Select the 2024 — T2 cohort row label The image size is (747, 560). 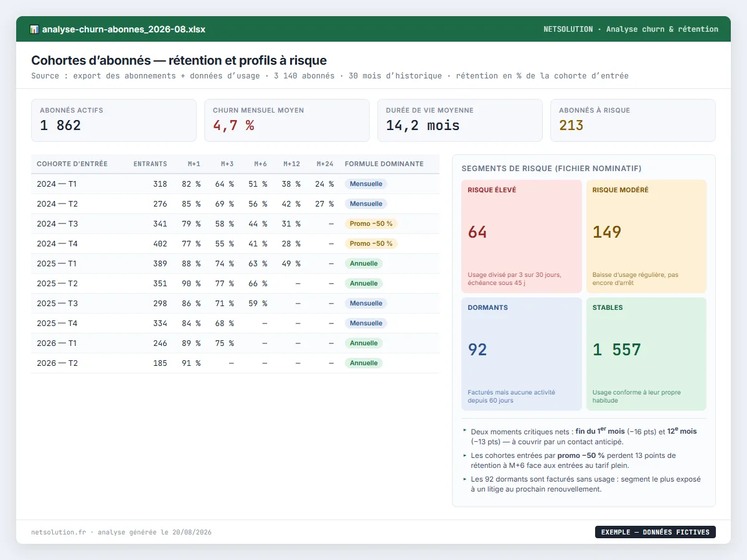pyautogui.click(x=57, y=204)
